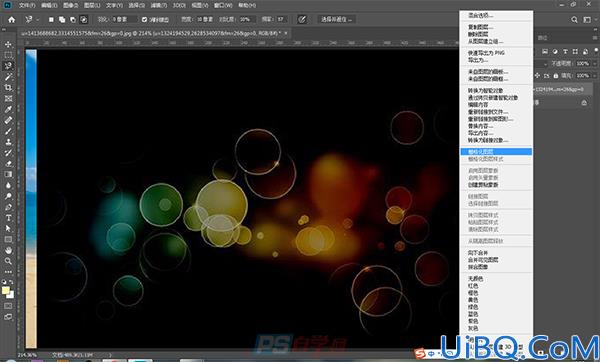600x362 pixels.
Task: Select the Path Selection tool
Action: (8, 228)
